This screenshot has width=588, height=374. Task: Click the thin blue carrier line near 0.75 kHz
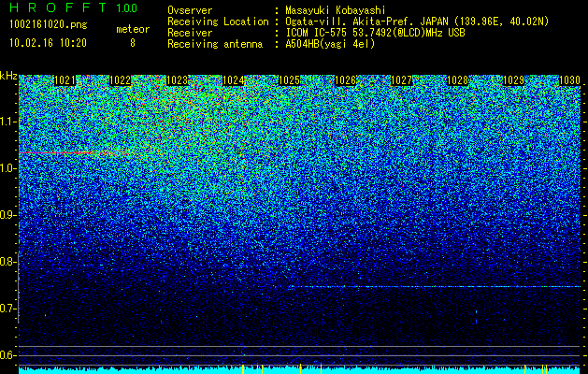[435, 287]
